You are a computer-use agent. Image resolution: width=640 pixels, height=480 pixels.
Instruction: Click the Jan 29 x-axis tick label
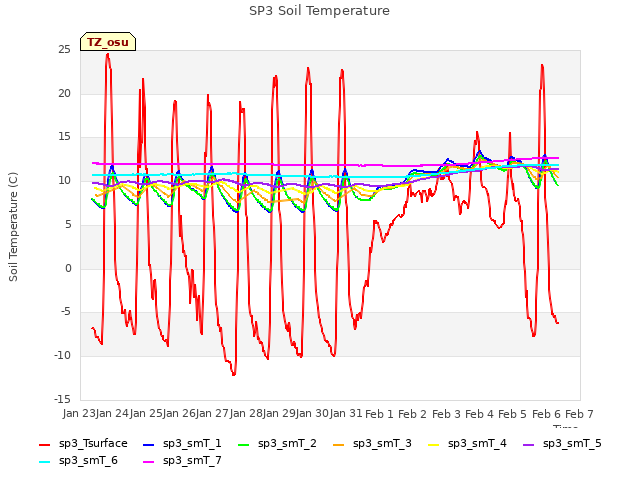tap(279, 414)
